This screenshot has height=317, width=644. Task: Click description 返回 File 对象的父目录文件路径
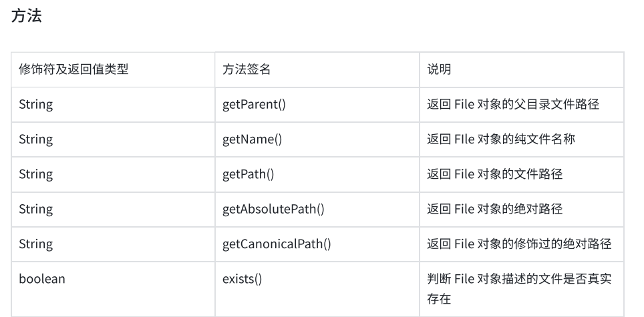[513, 105]
